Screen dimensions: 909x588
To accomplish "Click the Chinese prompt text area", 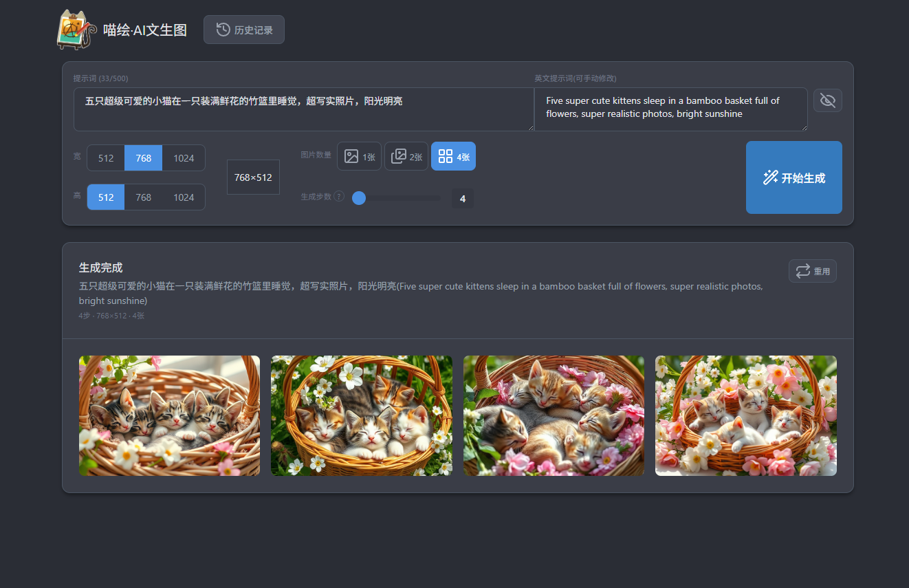I will click(304, 109).
